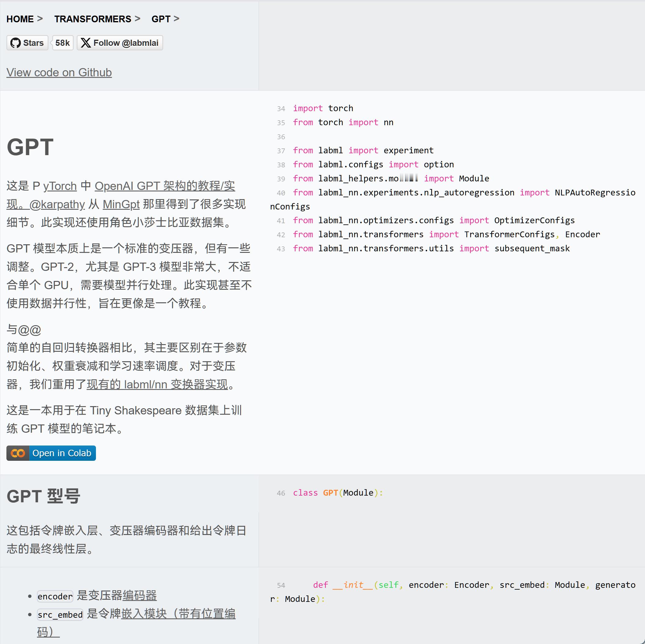The height and width of the screenshot is (644, 645).
Task: Open the yTorch link
Action: [x=60, y=186]
